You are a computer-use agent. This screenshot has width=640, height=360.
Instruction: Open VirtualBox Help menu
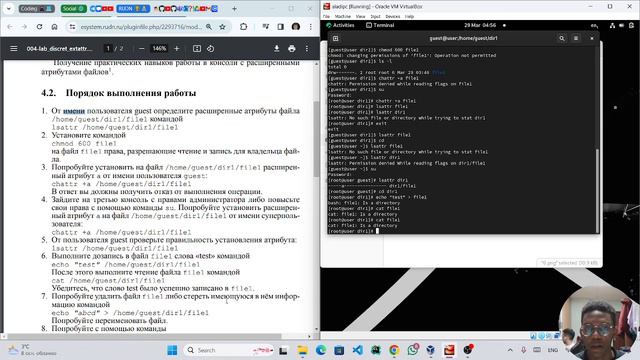point(409,16)
